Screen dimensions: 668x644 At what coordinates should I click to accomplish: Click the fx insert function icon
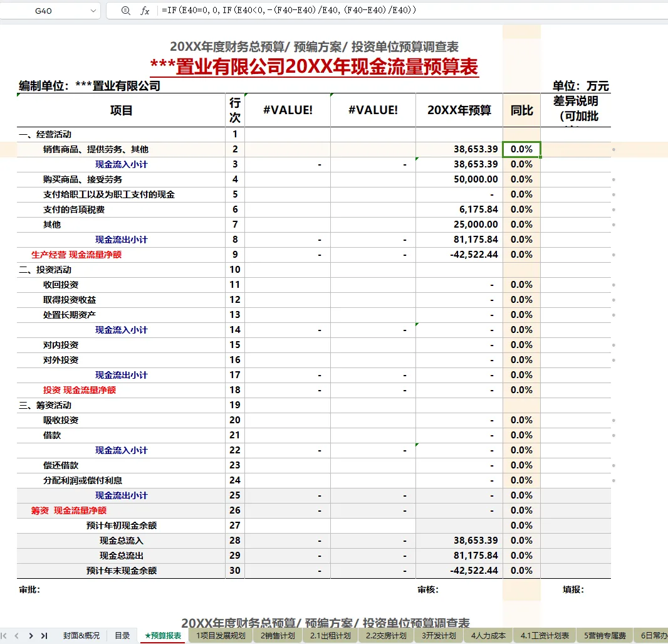click(x=145, y=11)
